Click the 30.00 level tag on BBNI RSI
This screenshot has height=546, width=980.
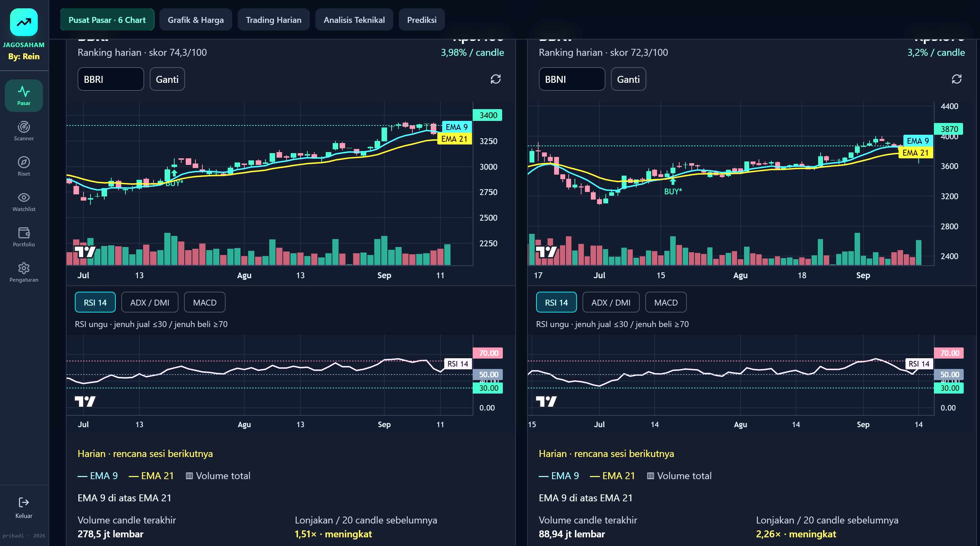pos(949,388)
